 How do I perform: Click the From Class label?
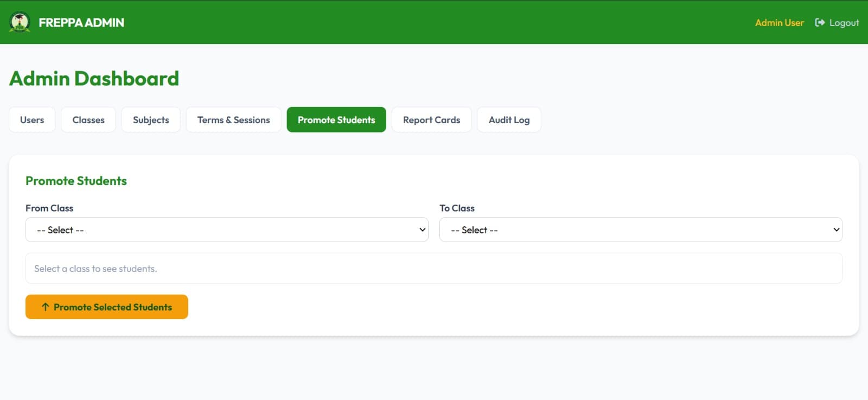(49, 208)
